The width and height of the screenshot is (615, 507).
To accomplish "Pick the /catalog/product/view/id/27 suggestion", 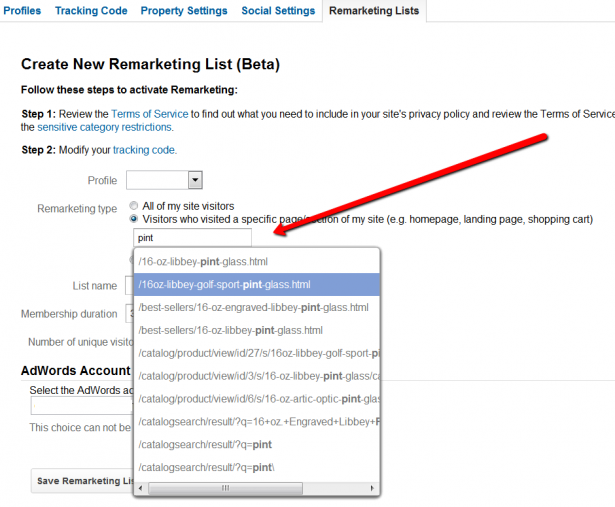I will click(257, 353).
